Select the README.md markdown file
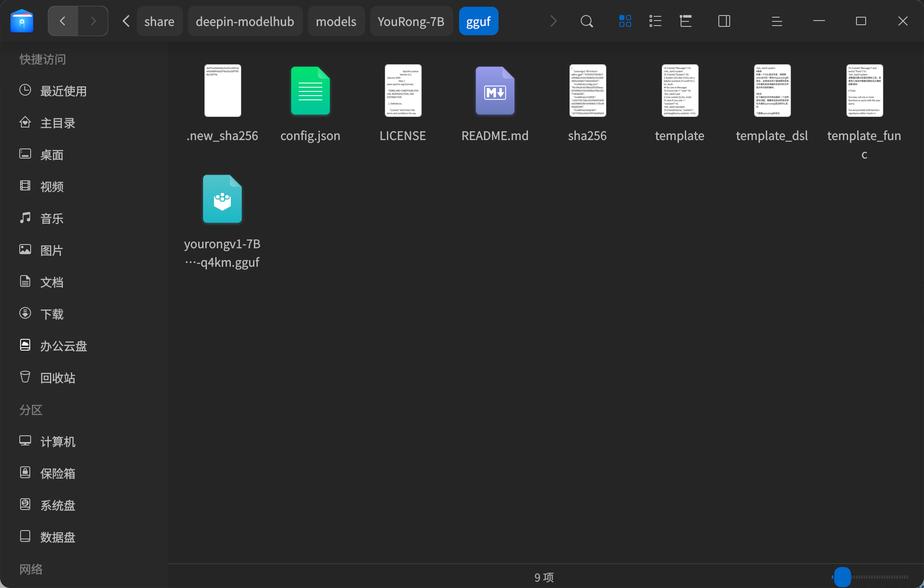Image resolution: width=924 pixels, height=588 pixels. coord(495,91)
